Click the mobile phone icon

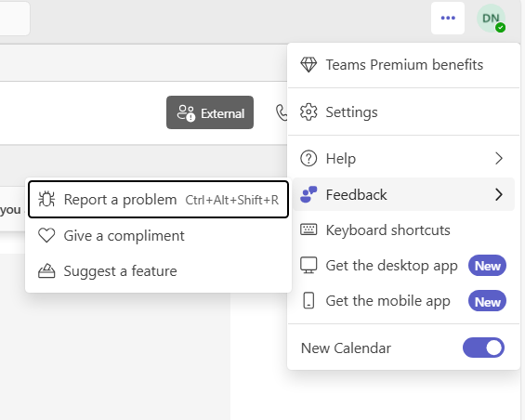(x=308, y=300)
